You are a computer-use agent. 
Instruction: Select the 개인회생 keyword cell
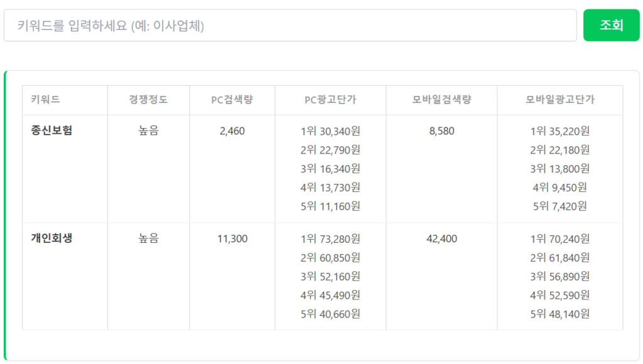(x=51, y=238)
